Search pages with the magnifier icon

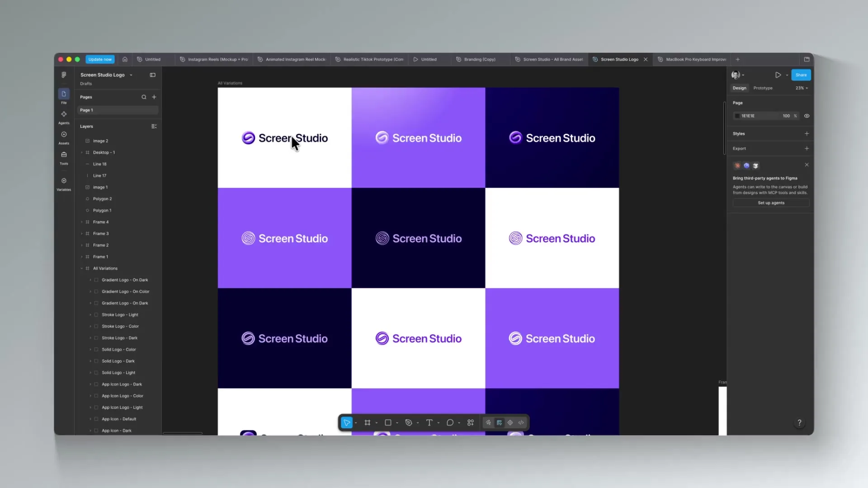point(144,97)
